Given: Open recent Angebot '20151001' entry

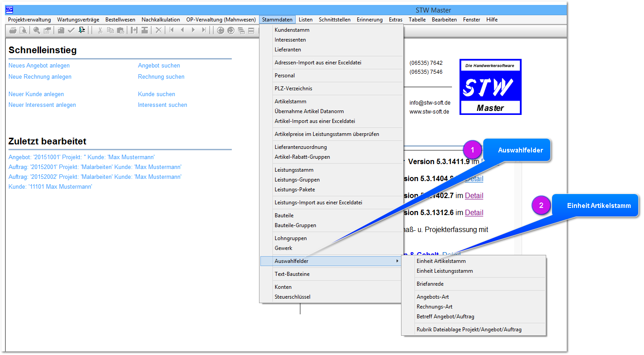Looking at the screenshot, I should 82,157.
